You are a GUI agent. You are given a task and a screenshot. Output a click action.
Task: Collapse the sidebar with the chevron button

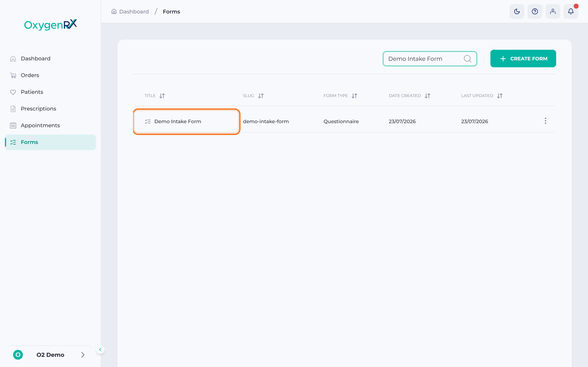click(x=100, y=349)
